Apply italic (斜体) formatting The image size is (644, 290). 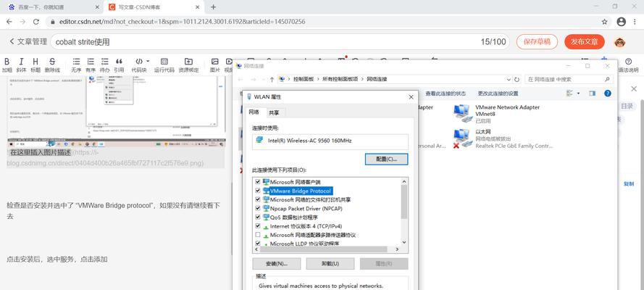[x=21, y=65]
